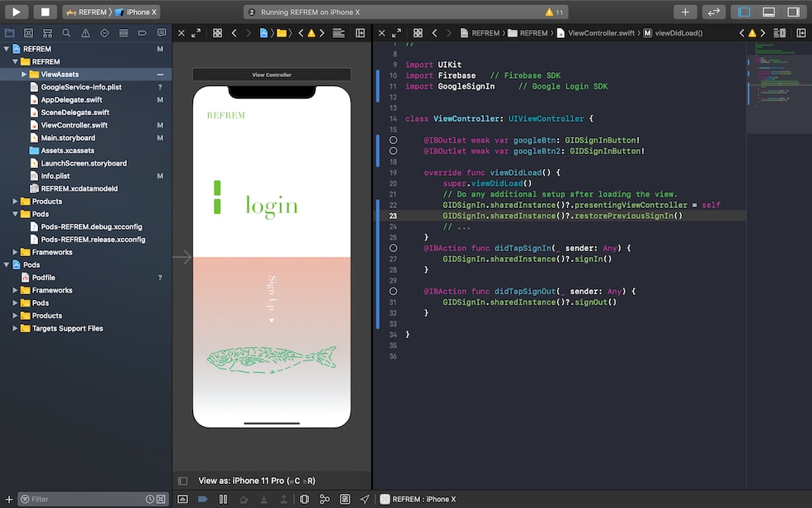The width and height of the screenshot is (812, 508).
Task: Click the Stop button in toolbar
Action: [x=45, y=12]
